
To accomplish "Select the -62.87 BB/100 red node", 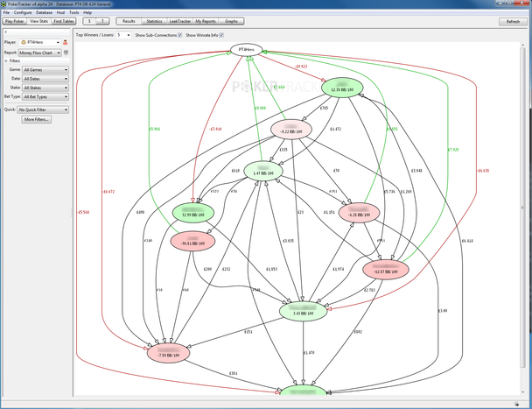I will (386, 270).
